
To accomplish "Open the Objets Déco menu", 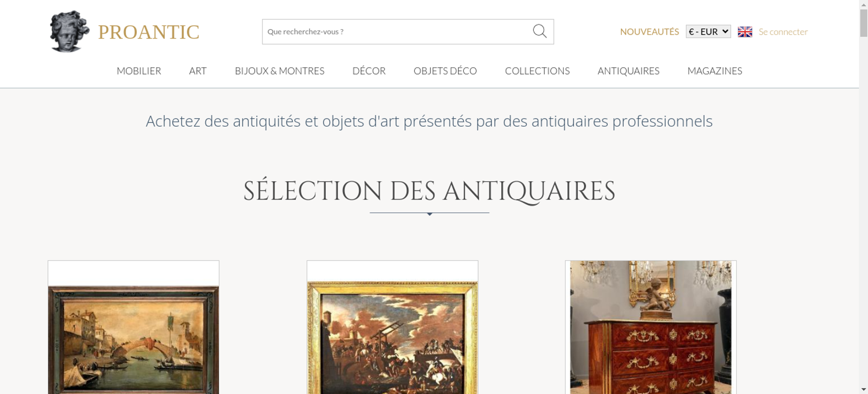I will 445,71.
